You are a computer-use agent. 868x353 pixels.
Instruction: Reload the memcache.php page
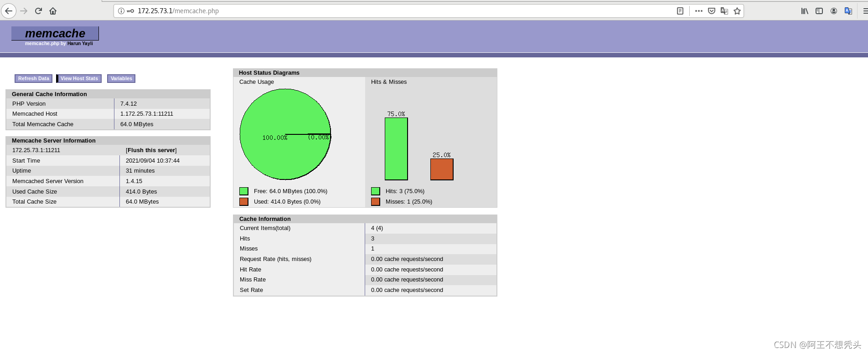[x=39, y=11]
